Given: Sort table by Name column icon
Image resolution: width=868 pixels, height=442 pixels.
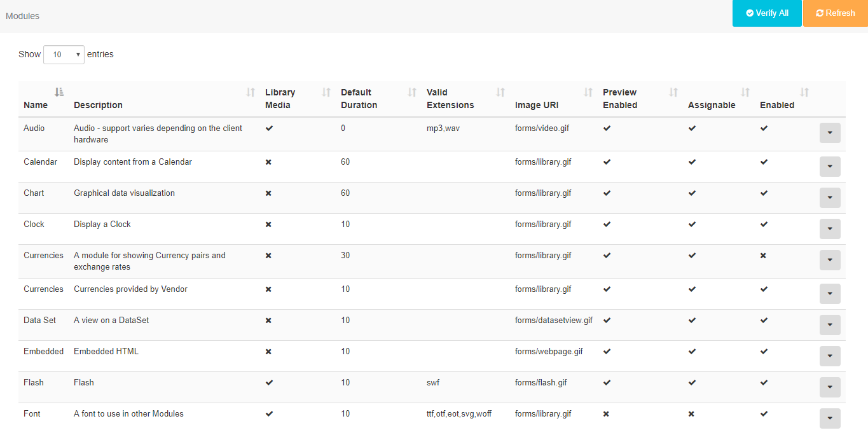Looking at the screenshot, I should 59,92.
